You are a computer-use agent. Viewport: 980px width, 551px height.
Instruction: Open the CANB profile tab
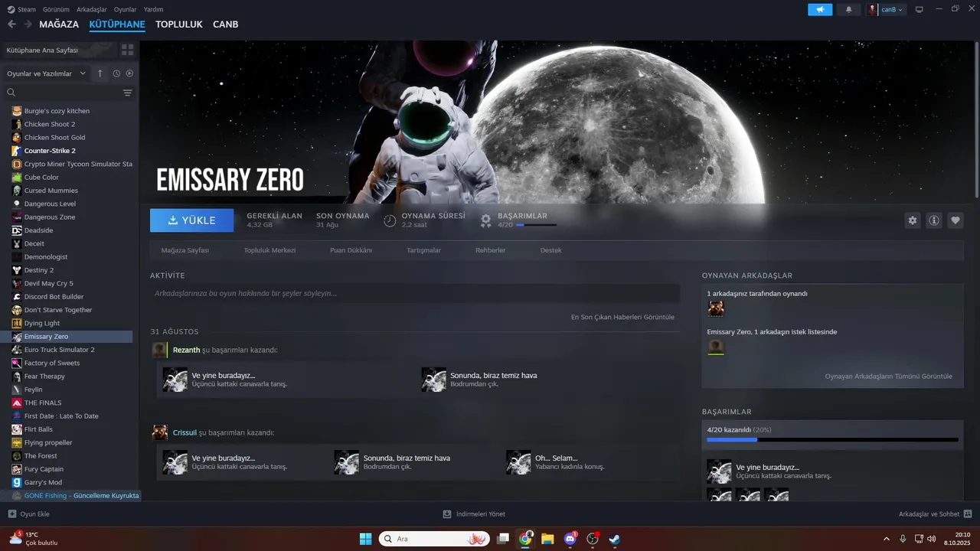225,24
